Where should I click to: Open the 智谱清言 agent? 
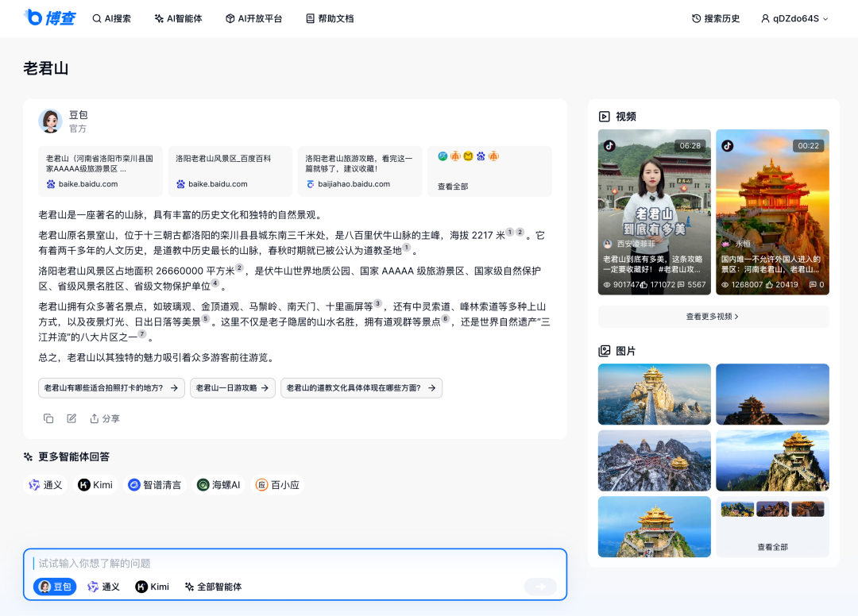pos(155,484)
